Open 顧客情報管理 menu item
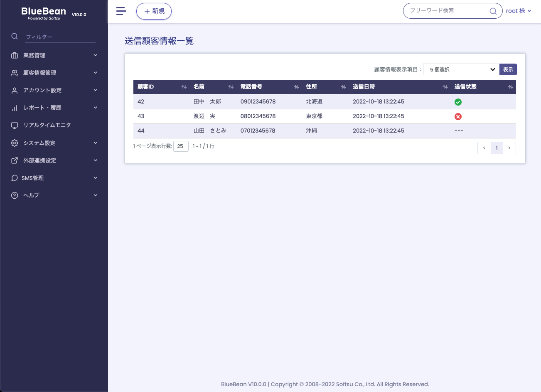 (54, 73)
